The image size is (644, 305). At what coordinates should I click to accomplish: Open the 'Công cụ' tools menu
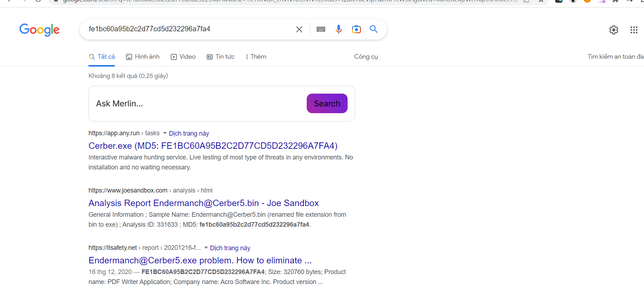click(x=366, y=57)
